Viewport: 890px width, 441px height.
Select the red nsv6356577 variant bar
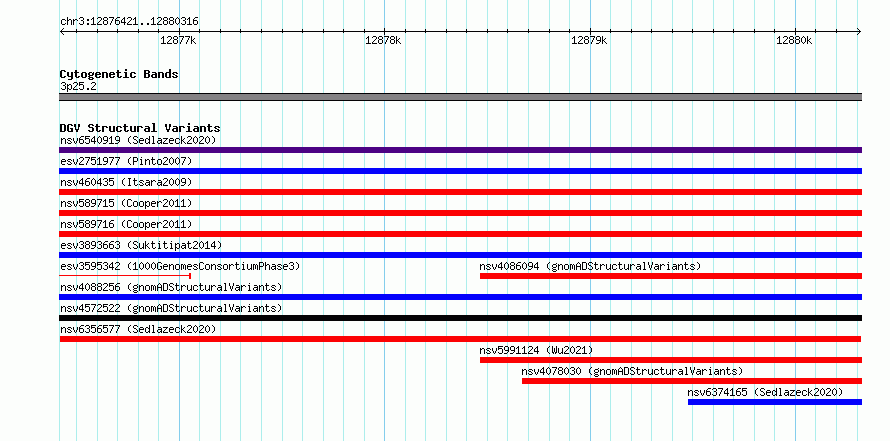tap(460, 339)
